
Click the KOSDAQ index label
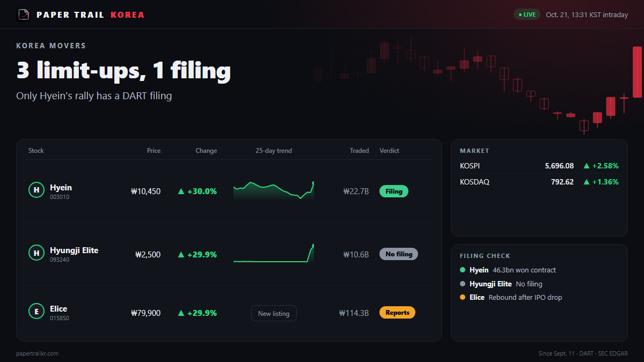474,182
